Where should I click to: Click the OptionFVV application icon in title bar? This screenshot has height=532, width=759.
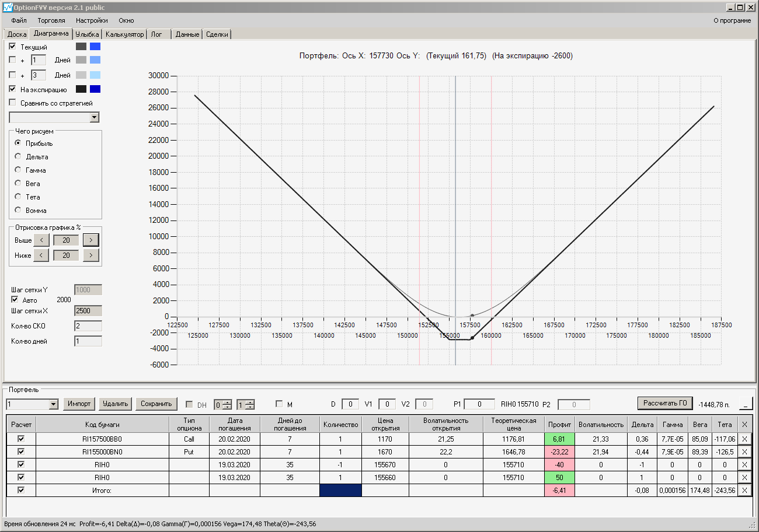click(7, 8)
